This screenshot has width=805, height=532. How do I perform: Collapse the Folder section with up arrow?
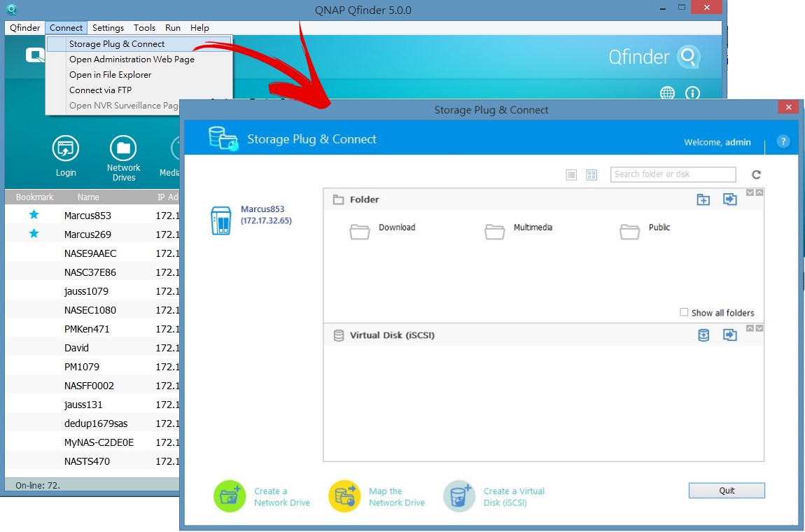[x=759, y=192]
